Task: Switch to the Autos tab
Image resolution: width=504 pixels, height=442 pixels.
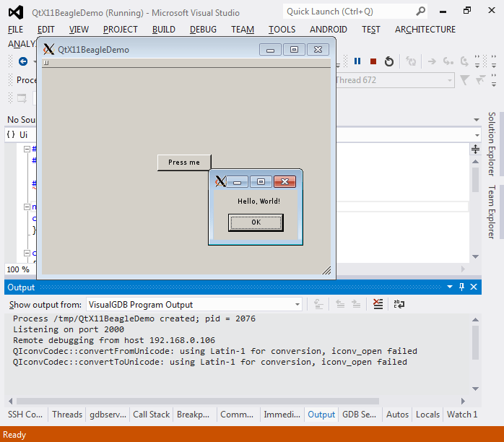Action: tap(397, 415)
